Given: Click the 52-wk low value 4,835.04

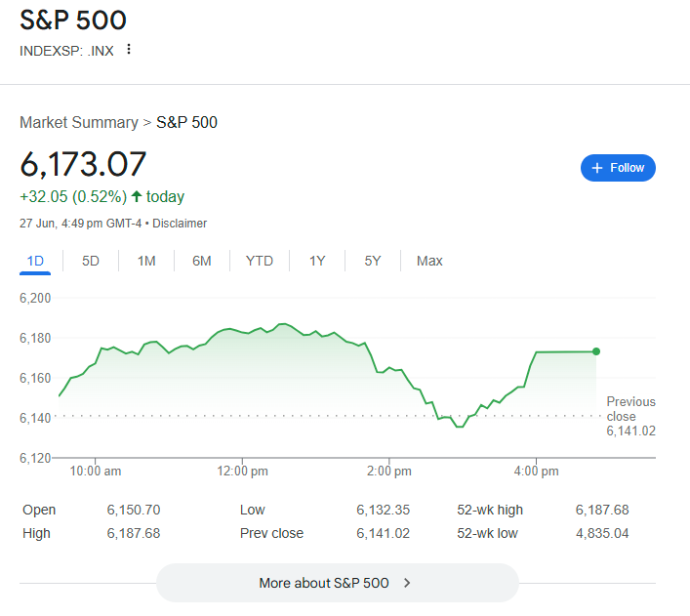Looking at the screenshot, I should (602, 533).
